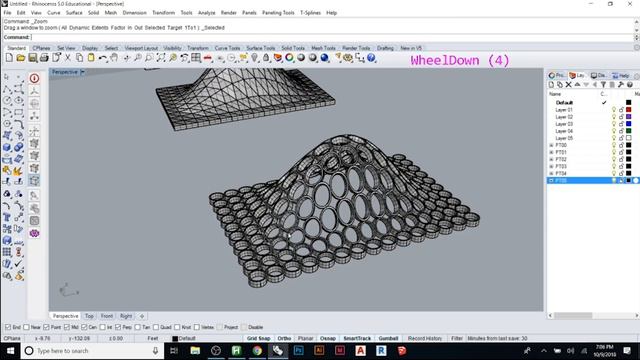Screen dimensions: 640x360
Task: Select the Pan hand tool
Action: coord(114,58)
